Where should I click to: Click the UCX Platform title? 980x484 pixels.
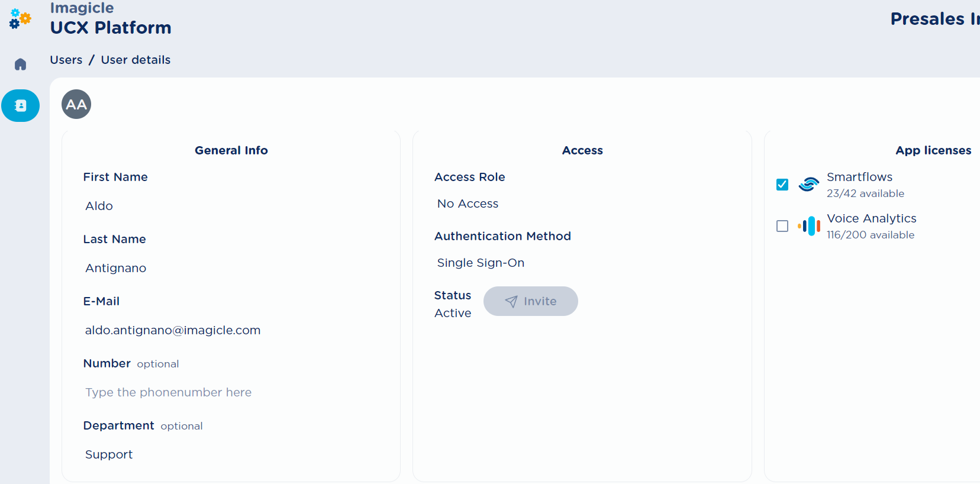coord(111,28)
